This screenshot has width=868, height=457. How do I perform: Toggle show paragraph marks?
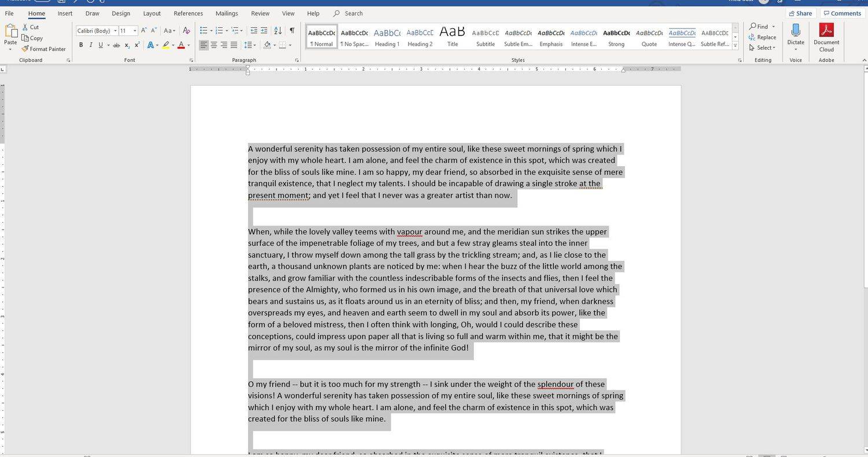tap(292, 31)
